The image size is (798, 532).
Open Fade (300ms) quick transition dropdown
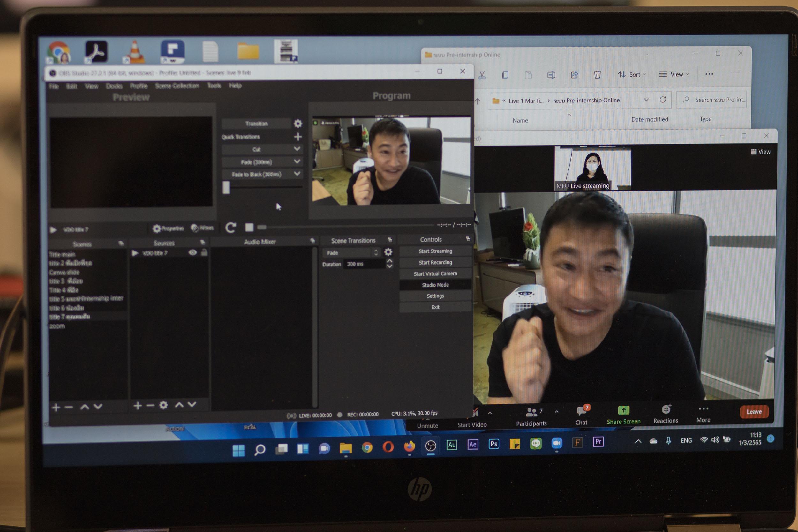(297, 161)
